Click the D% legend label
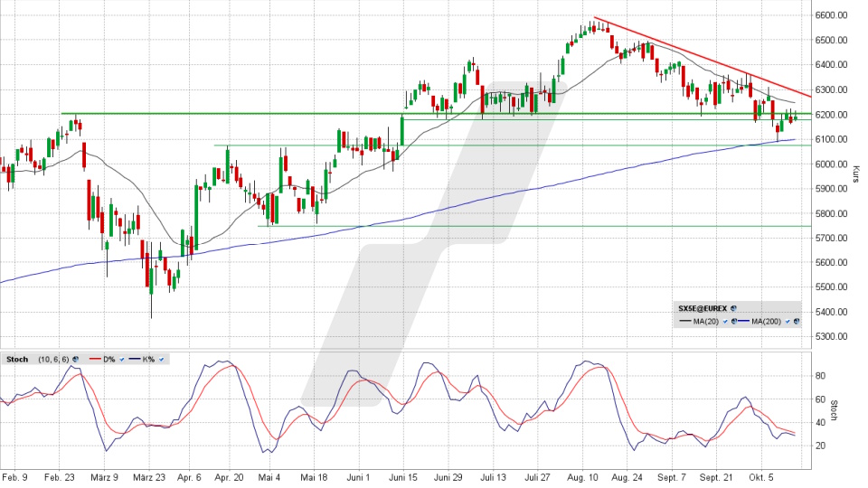This screenshot has height=488, width=868. coord(109,359)
